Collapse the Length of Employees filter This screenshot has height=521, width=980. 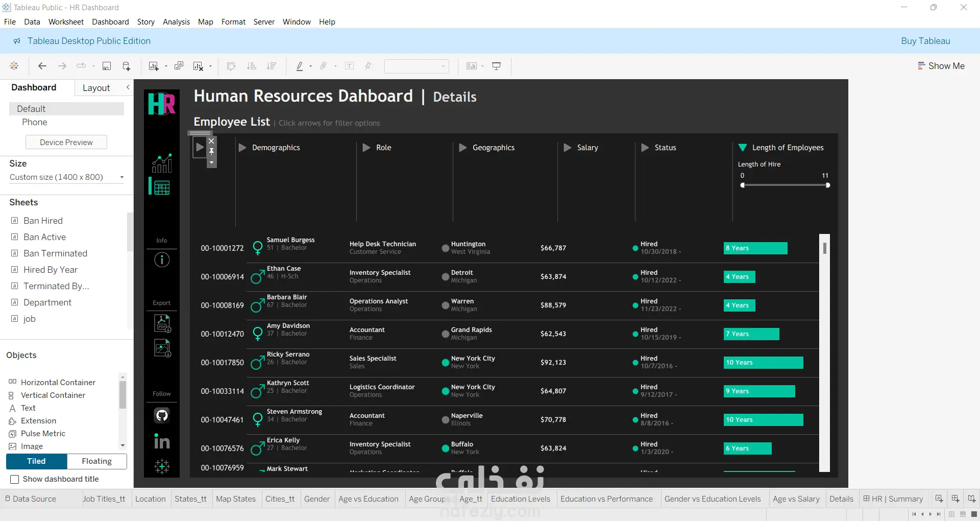pos(743,148)
